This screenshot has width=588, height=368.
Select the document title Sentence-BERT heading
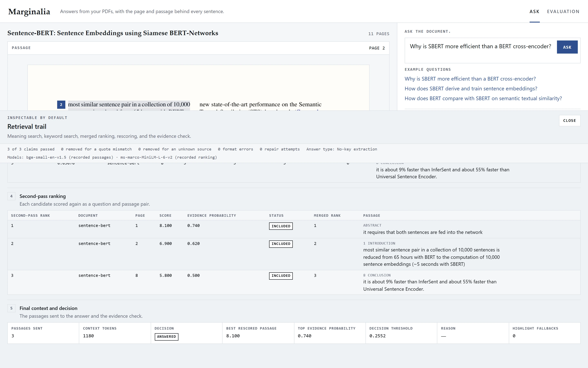[113, 33]
